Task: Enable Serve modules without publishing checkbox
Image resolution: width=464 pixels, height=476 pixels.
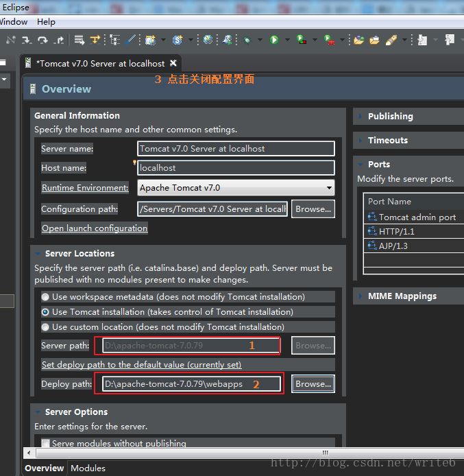Action: coord(45,443)
